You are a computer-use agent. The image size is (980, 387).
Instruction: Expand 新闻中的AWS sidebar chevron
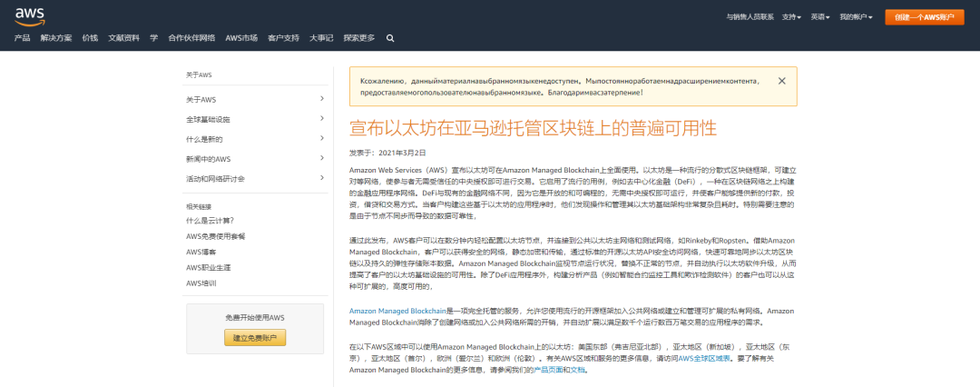click(x=322, y=158)
